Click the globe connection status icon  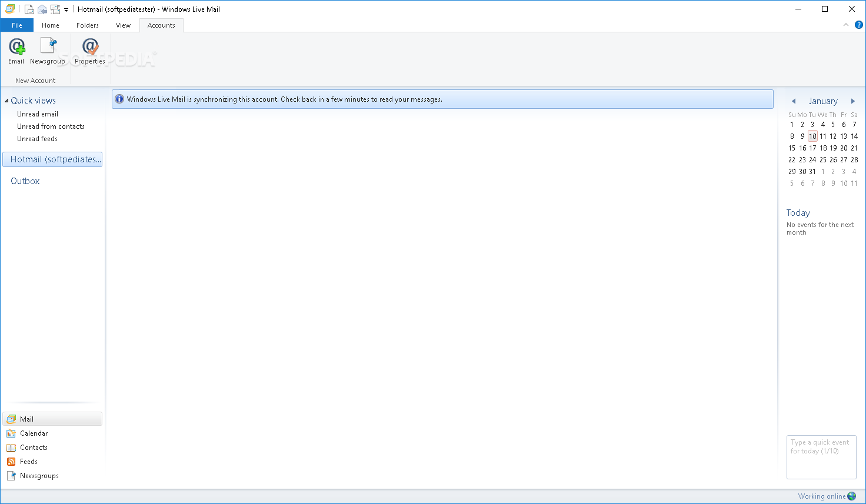[852, 496]
